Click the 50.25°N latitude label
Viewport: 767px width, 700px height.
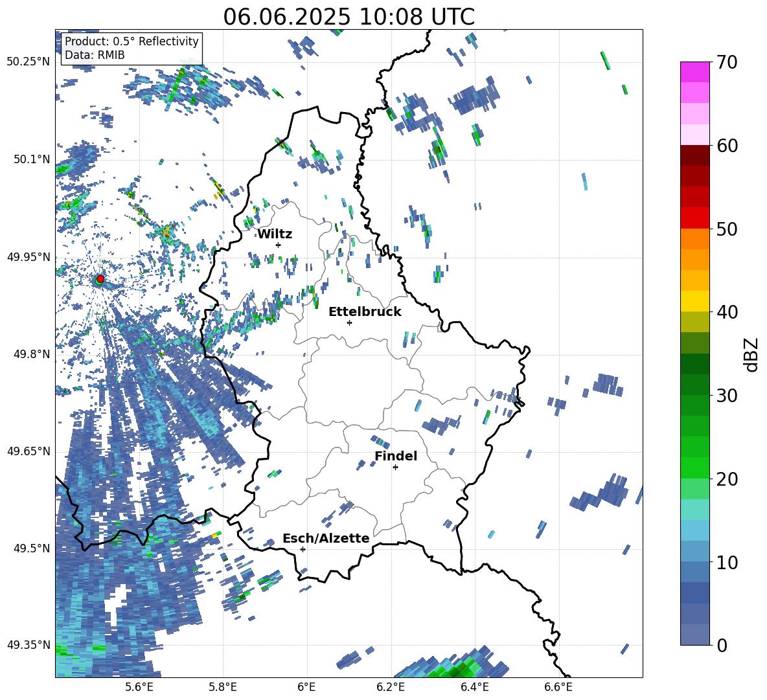(29, 62)
